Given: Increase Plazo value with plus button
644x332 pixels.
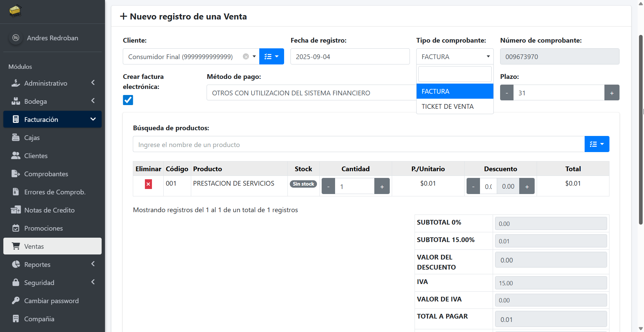Looking at the screenshot, I should [x=611, y=93].
